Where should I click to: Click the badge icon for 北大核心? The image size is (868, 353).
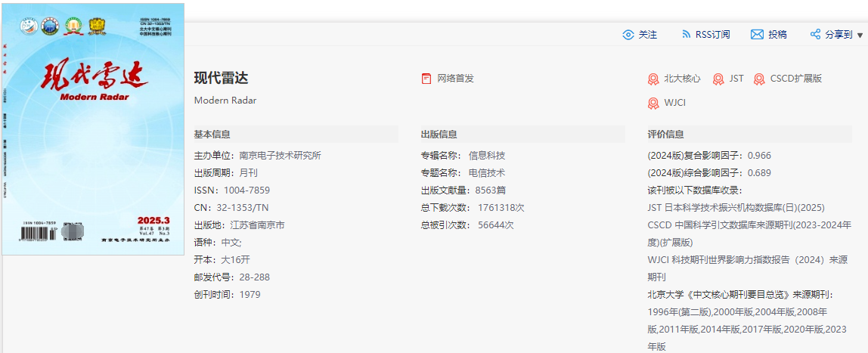653,79
